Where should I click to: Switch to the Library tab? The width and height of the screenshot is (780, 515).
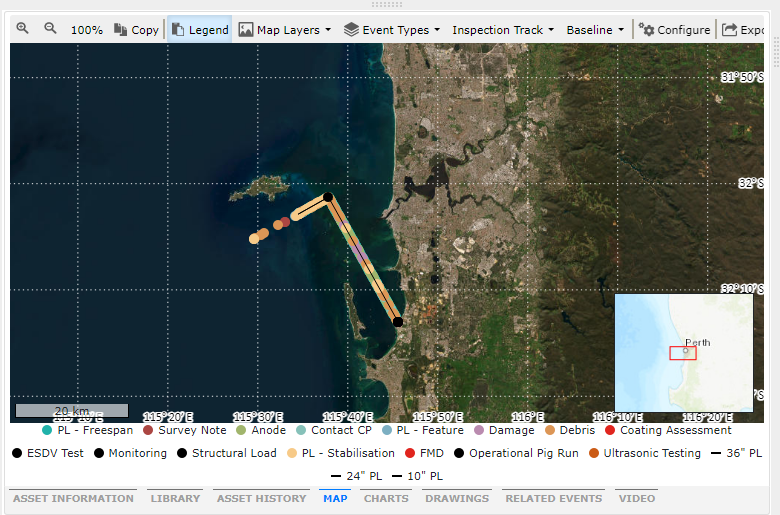coord(175,498)
